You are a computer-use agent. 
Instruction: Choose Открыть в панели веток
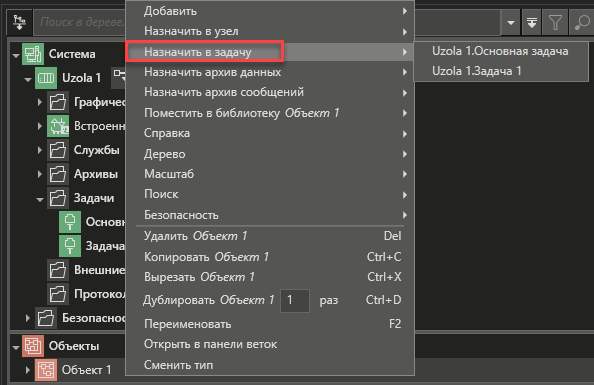tap(270, 344)
